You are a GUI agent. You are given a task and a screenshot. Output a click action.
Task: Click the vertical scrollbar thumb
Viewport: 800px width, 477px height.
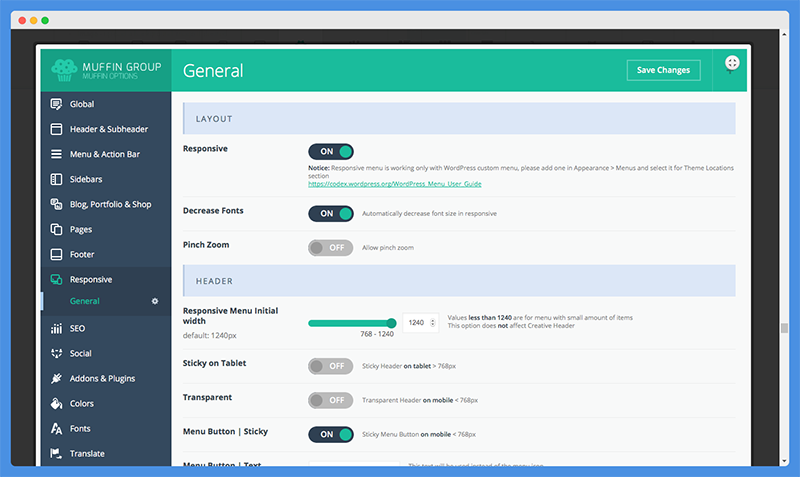tap(784, 328)
